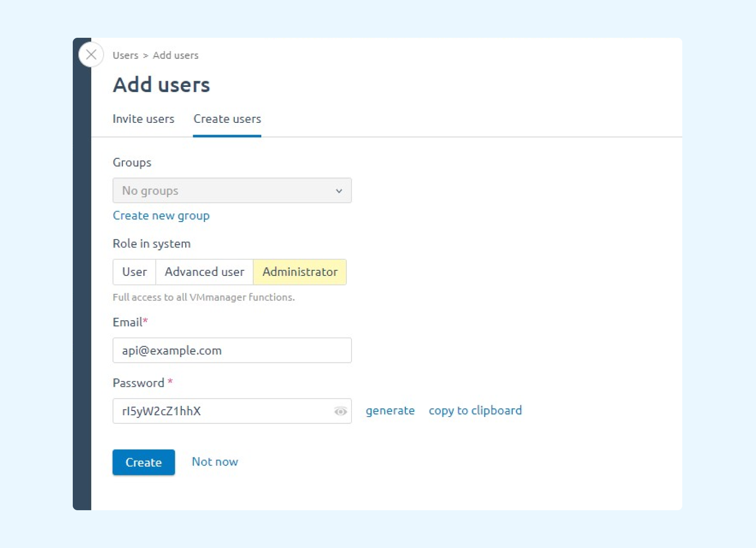Viewport: 756px width, 548px height.
Task: Switch to the Invite users tab
Action: pyautogui.click(x=143, y=119)
